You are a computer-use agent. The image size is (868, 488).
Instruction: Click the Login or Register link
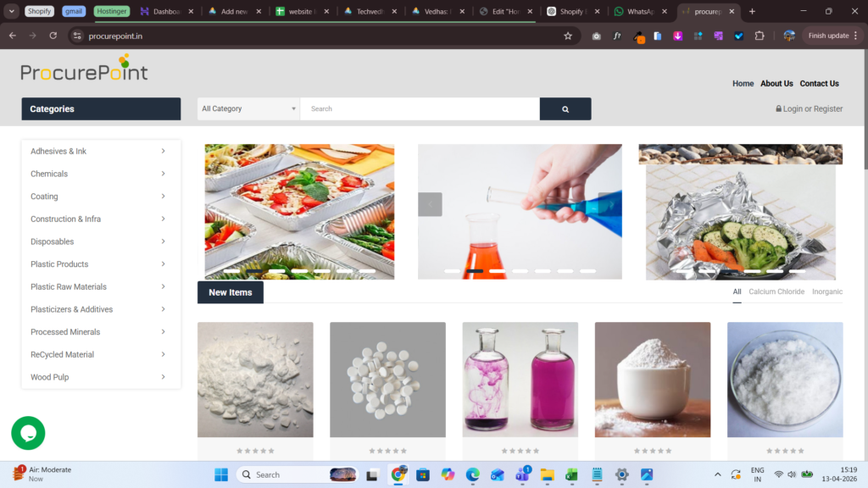coord(809,109)
